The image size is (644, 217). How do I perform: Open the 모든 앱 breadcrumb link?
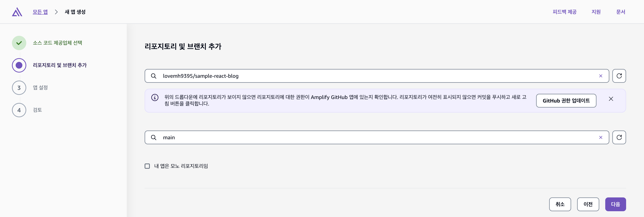40,12
